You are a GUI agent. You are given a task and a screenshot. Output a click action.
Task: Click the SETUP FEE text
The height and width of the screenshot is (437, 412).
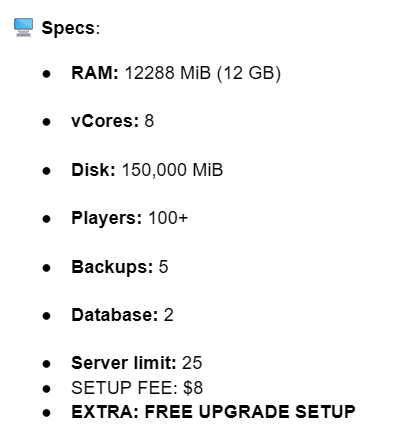click(124, 388)
